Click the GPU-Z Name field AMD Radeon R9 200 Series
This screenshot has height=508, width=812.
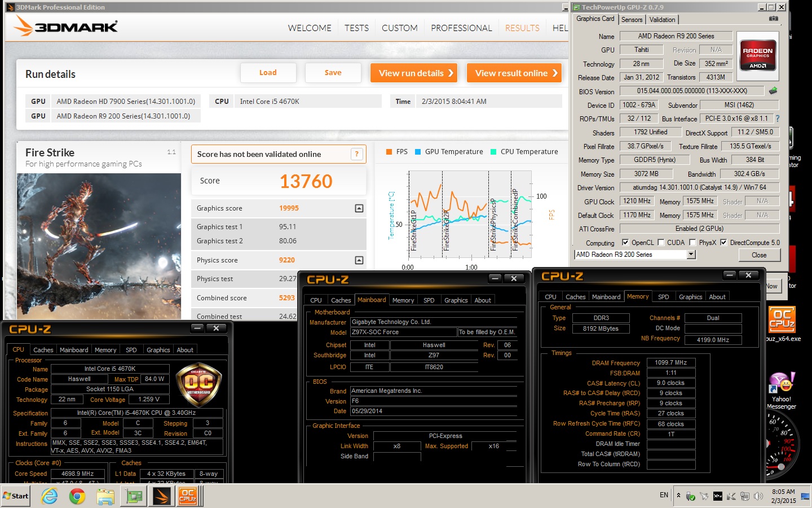pos(676,36)
